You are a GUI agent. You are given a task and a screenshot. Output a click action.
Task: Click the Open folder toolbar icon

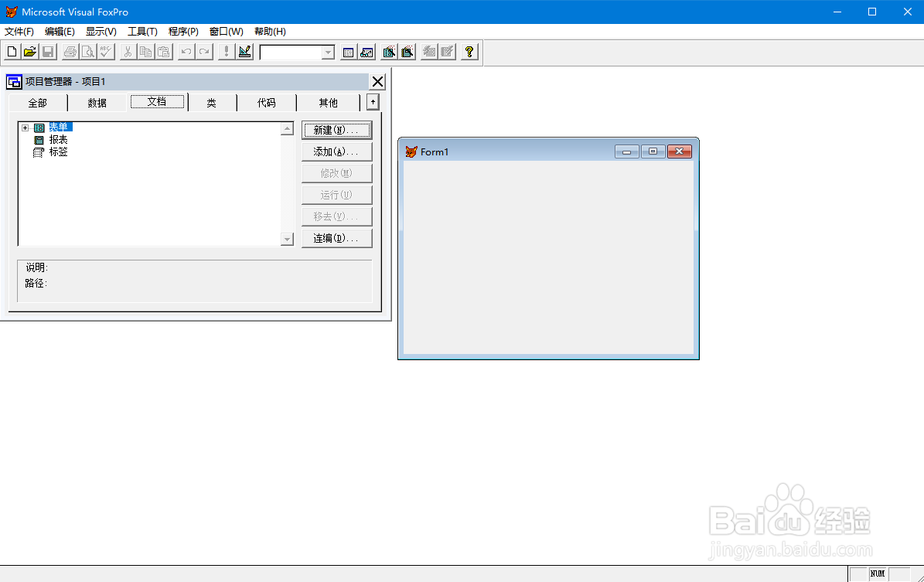click(30, 52)
